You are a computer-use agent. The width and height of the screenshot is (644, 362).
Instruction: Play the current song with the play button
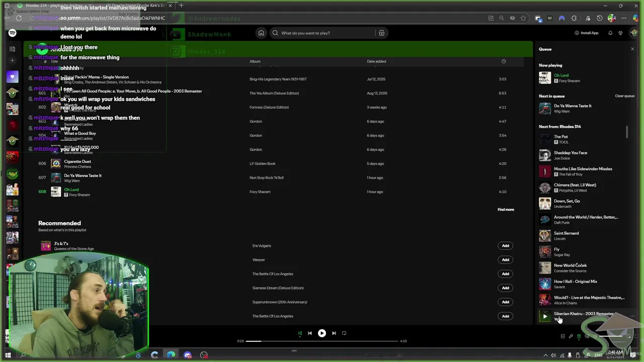pyautogui.click(x=322, y=333)
